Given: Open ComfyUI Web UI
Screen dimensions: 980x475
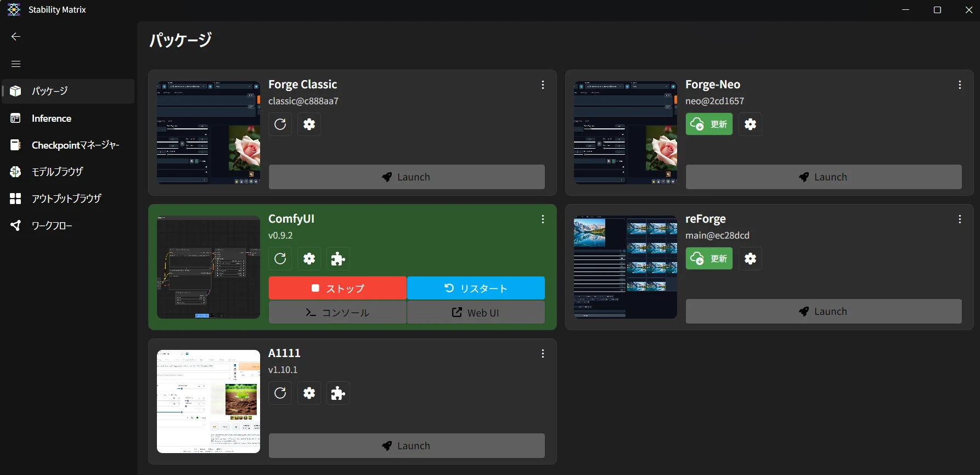Looking at the screenshot, I should [476, 313].
